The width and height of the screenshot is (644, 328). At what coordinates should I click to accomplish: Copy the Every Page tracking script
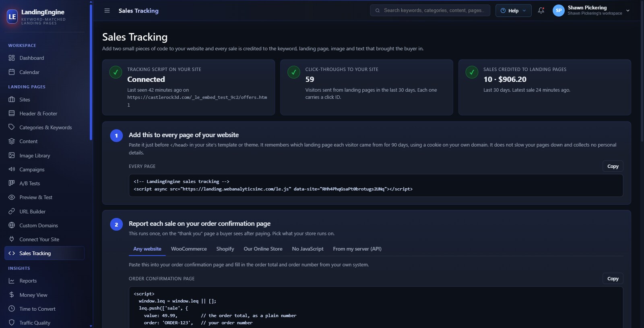click(613, 166)
